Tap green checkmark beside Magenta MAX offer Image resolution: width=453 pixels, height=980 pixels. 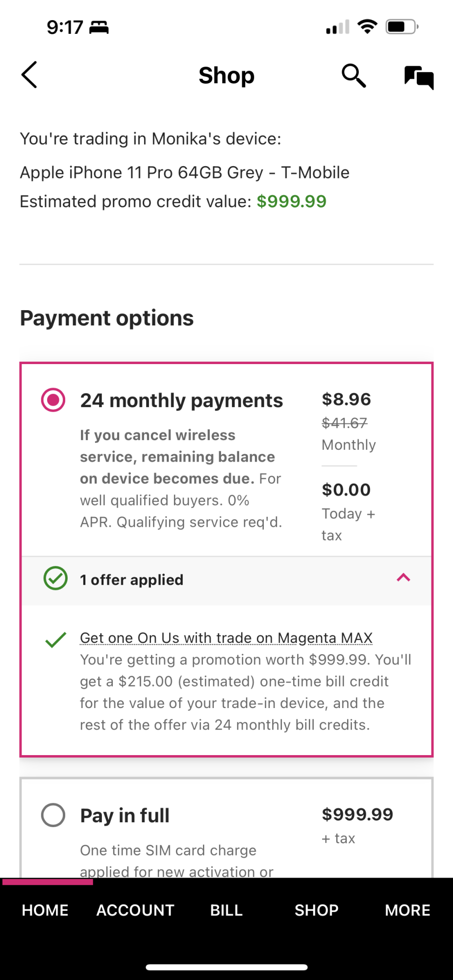click(x=56, y=639)
